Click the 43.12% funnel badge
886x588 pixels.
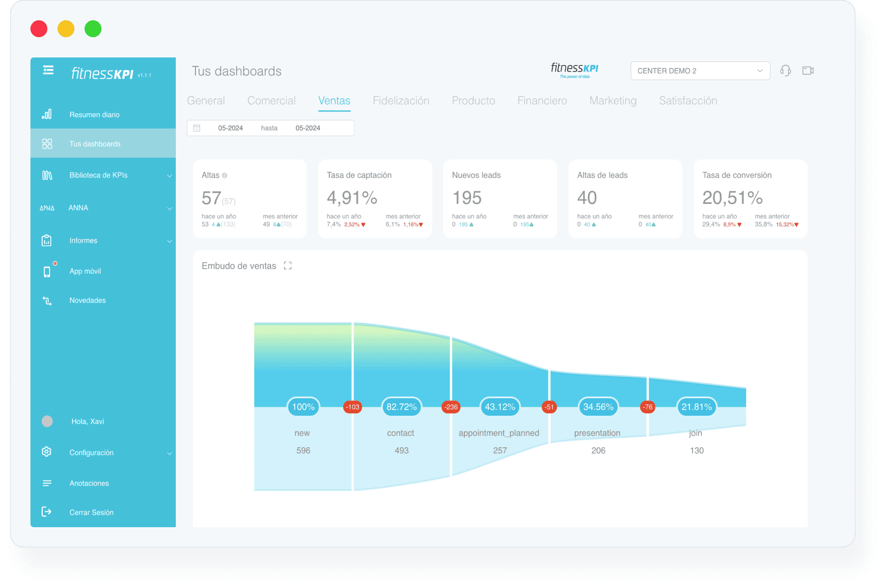[x=500, y=407]
